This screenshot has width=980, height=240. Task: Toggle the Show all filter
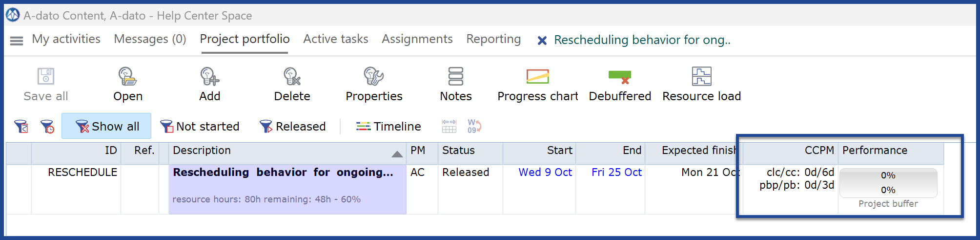pyautogui.click(x=106, y=127)
